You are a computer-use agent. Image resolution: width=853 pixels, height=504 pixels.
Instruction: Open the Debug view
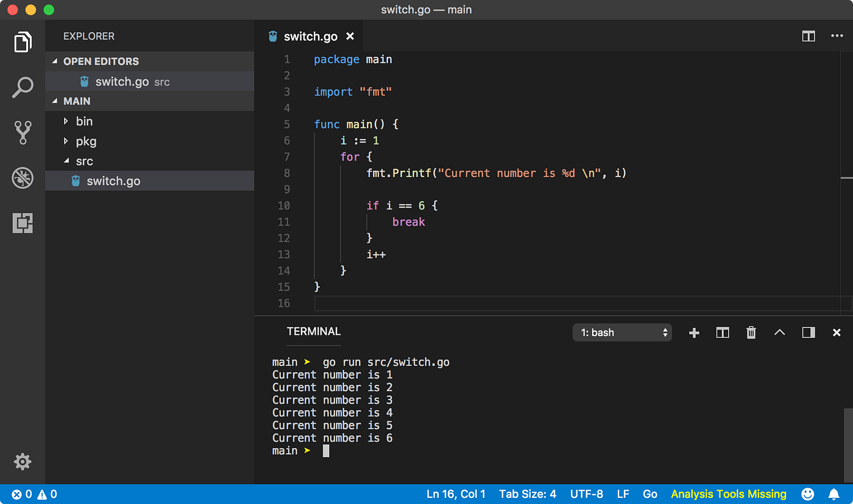tap(23, 178)
